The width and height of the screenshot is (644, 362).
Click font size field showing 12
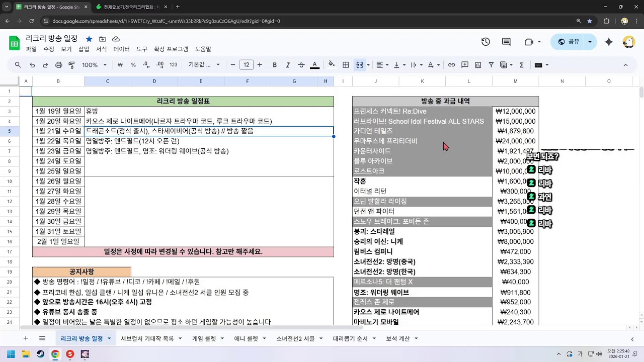point(246,65)
